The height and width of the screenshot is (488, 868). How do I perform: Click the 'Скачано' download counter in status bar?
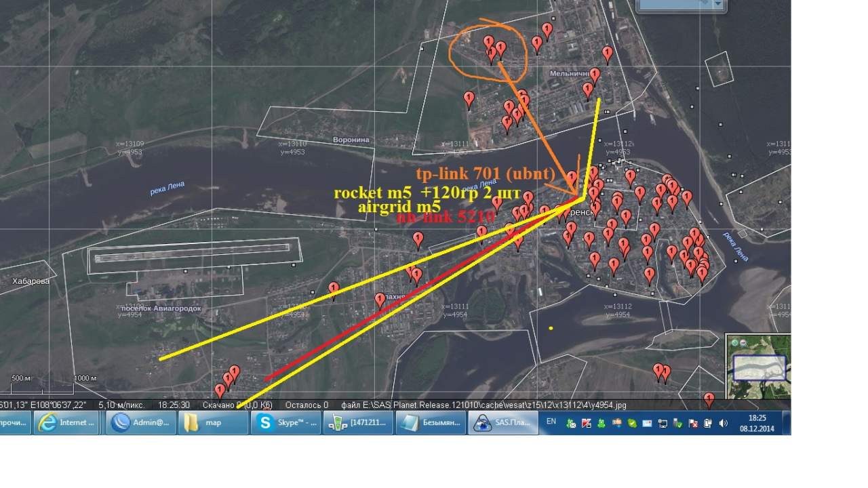(237, 405)
